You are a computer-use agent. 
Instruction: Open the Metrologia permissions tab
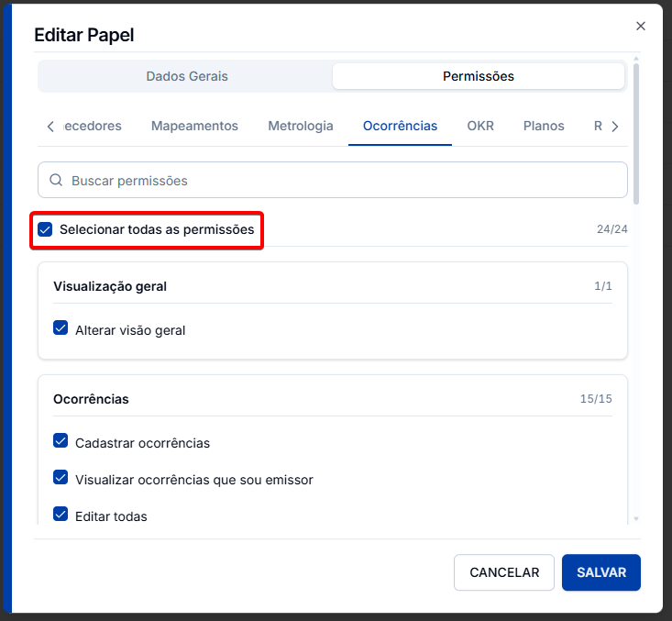point(301,126)
